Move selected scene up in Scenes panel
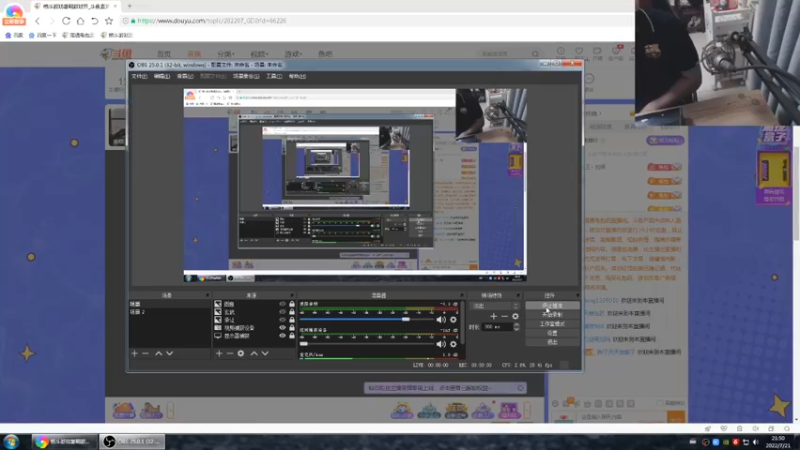The width and height of the screenshot is (800, 450). coord(159,353)
